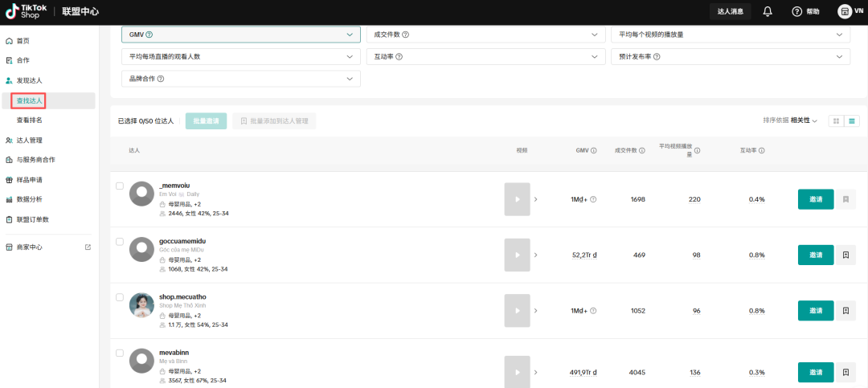Open the VN shop account avatar

(x=845, y=11)
